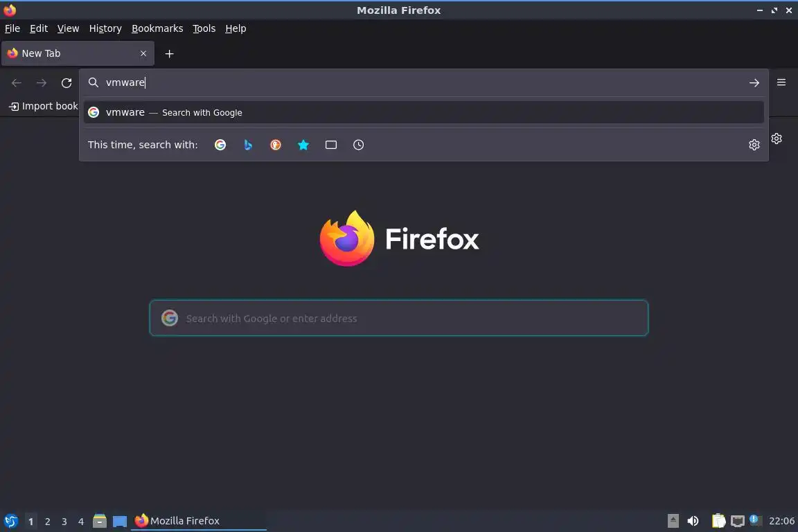Switch to workspace 4
This screenshot has height=532, width=798.
click(x=81, y=522)
